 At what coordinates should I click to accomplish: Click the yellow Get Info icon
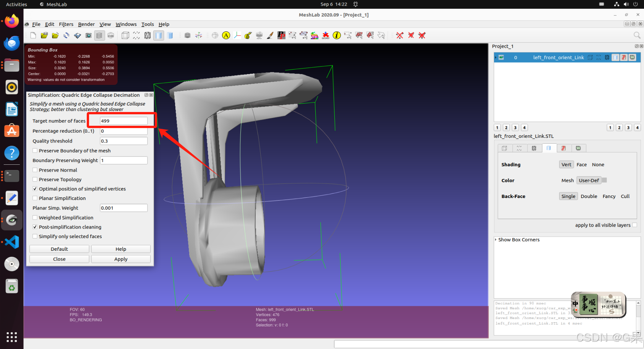pyautogui.click(x=337, y=36)
